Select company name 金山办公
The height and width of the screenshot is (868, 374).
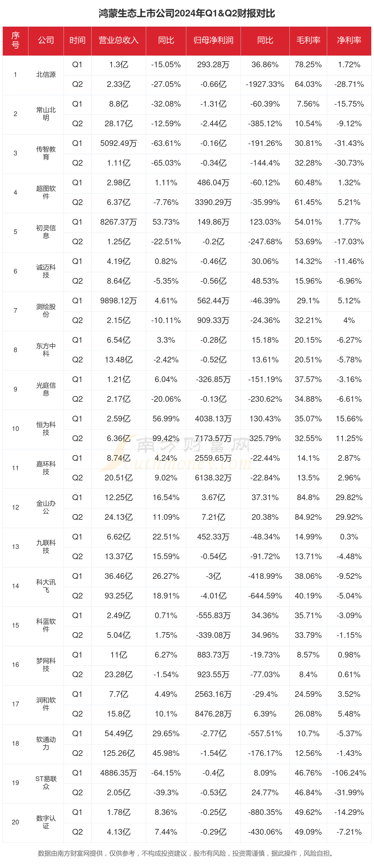coord(46,507)
